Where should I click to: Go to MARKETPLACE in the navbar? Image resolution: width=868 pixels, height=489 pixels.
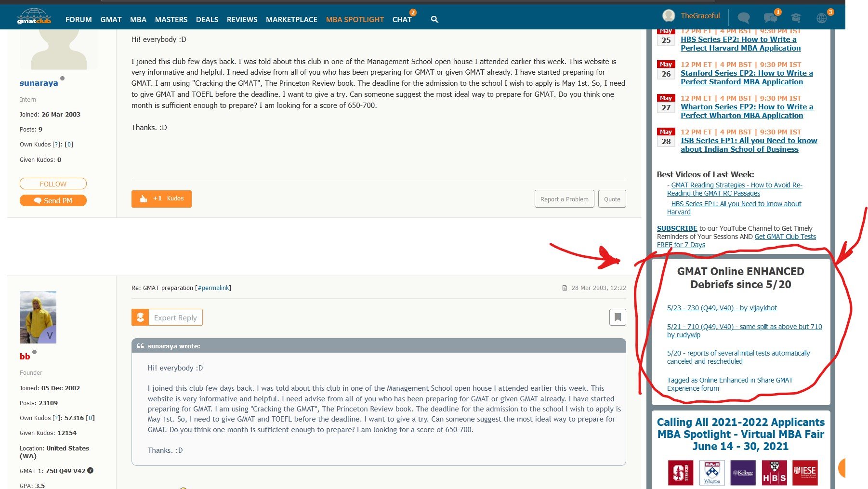[291, 20]
